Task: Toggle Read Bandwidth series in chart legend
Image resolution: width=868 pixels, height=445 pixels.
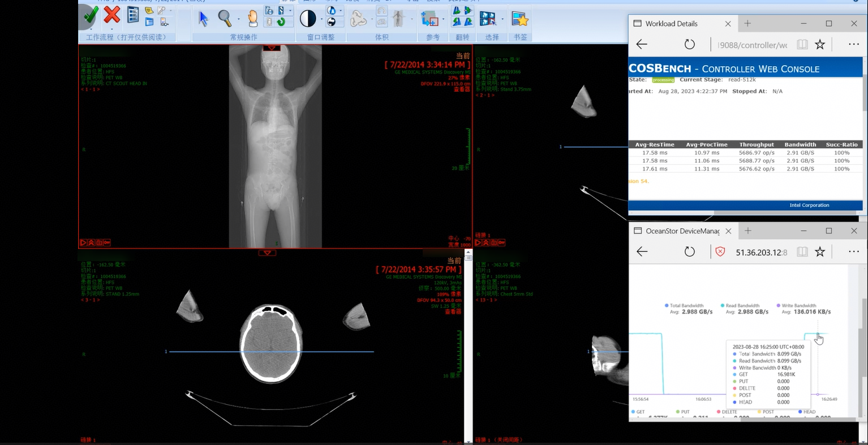Action: 740,306
